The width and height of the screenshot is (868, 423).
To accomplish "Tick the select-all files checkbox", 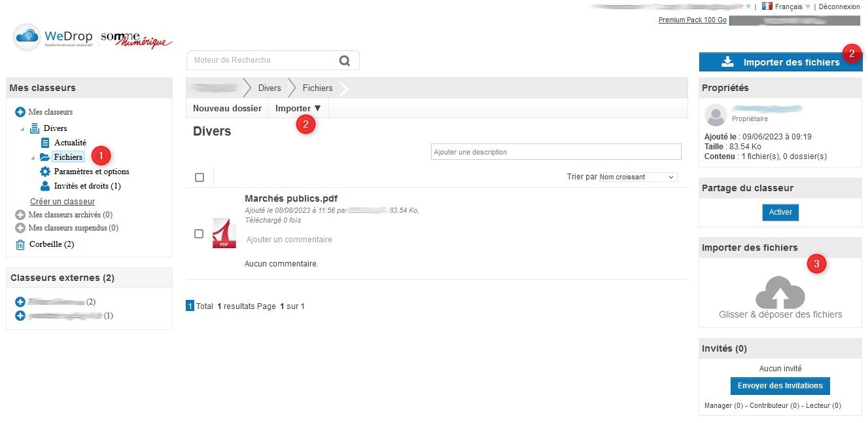I will [x=200, y=177].
